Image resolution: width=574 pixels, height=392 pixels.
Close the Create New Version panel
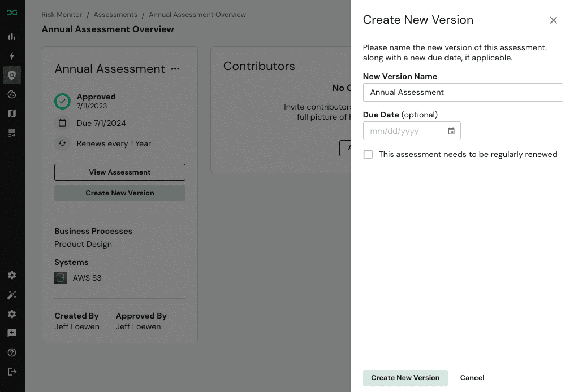[553, 20]
